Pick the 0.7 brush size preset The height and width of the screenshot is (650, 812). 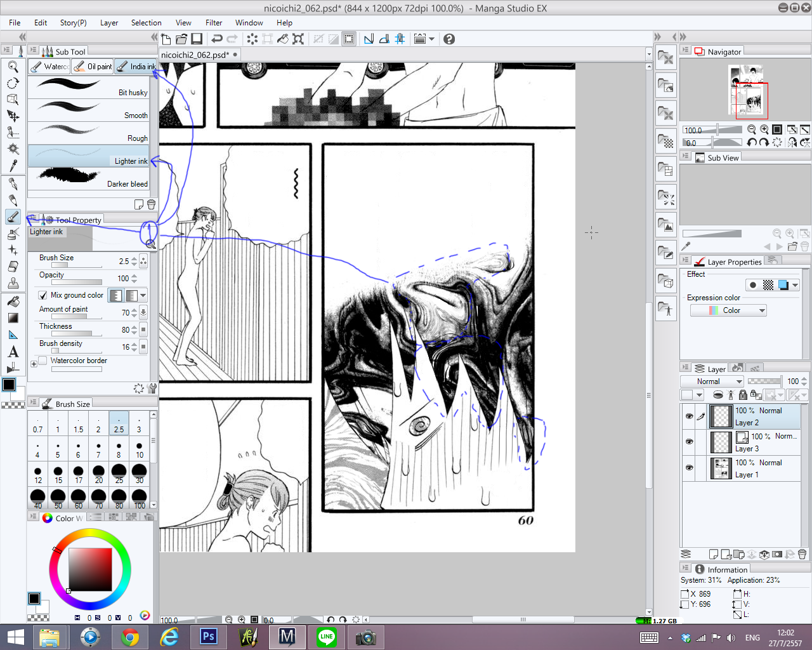point(37,423)
